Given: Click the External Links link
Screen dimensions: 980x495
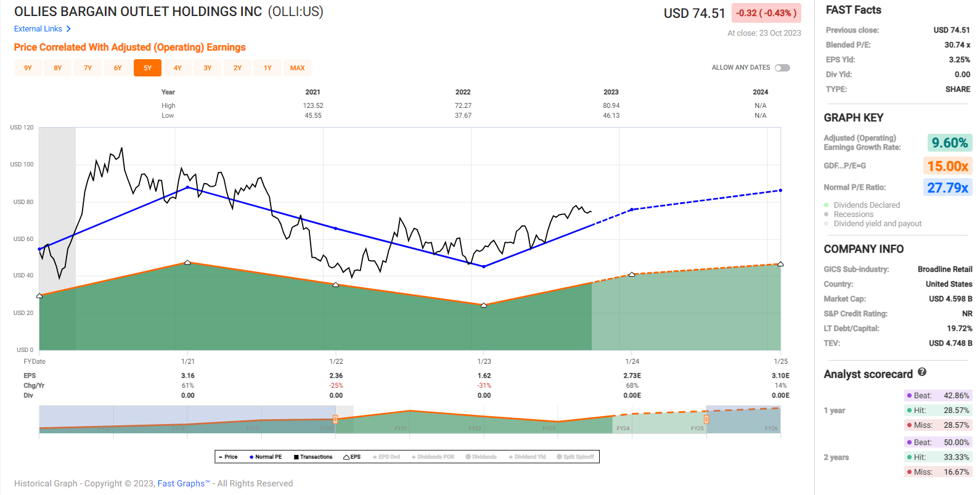Looking at the screenshot, I should [x=38, y=29].
